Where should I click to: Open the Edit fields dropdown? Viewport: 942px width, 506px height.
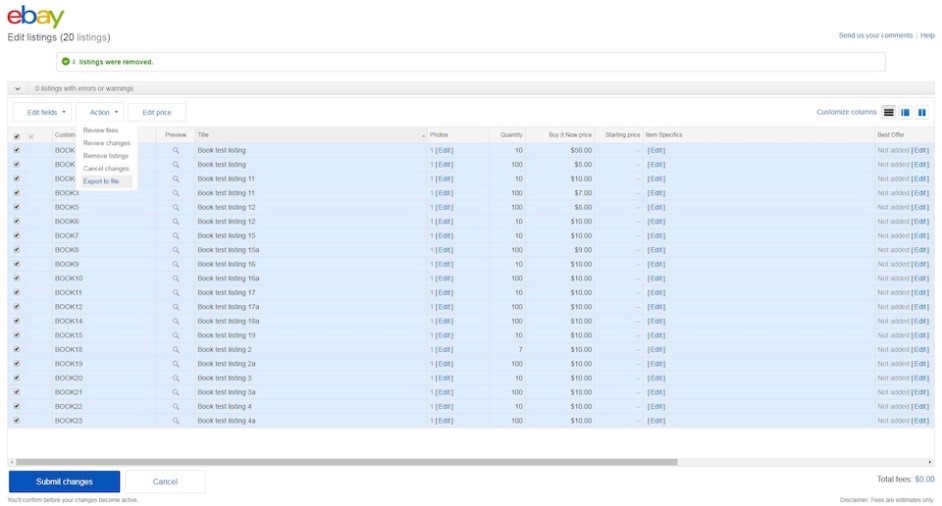(42, 113)
